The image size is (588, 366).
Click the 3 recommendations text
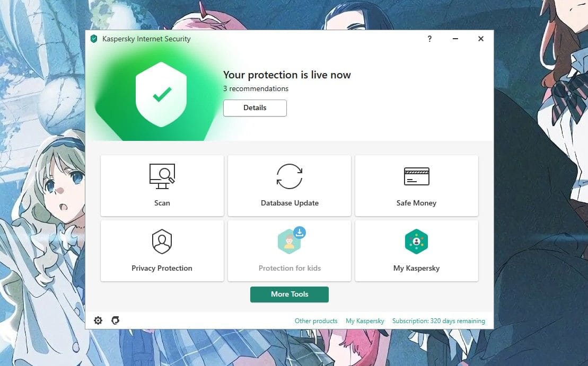(x=256, y=89)
